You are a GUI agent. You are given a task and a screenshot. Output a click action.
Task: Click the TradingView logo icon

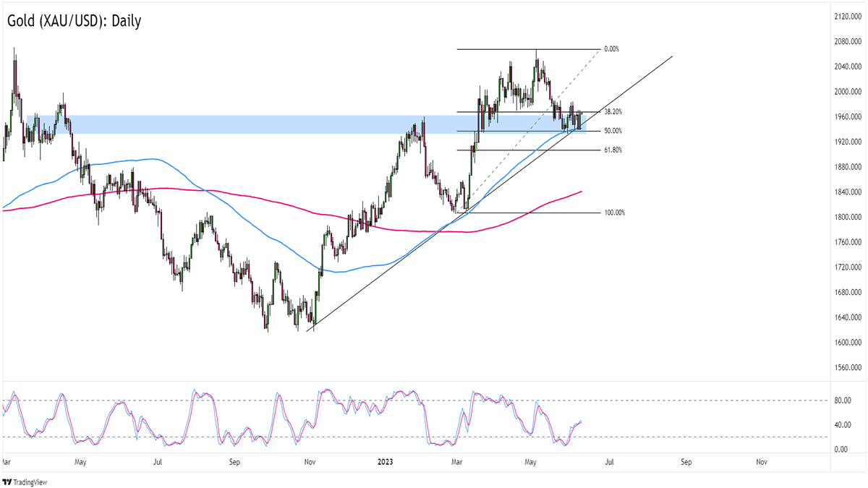(9, 481)
